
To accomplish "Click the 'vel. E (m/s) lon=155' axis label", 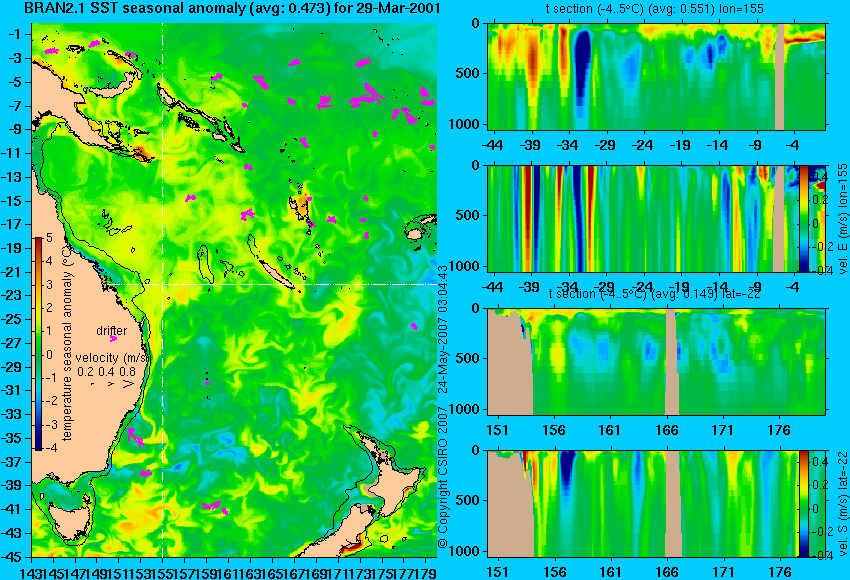I will pos(843,218).
